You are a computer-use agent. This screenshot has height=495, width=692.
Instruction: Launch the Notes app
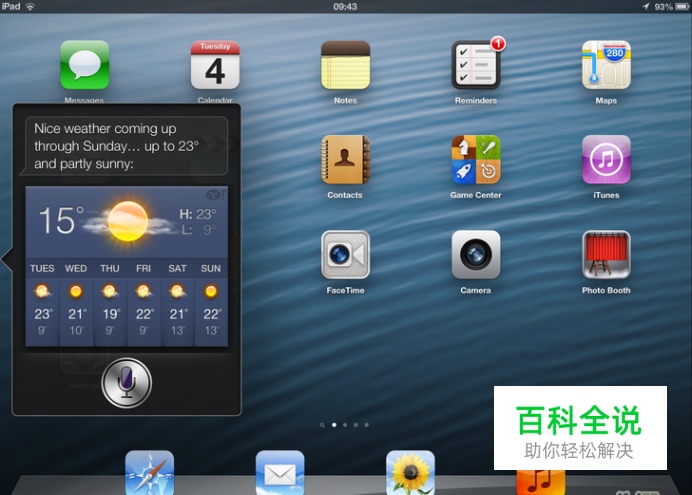point(345,65)
